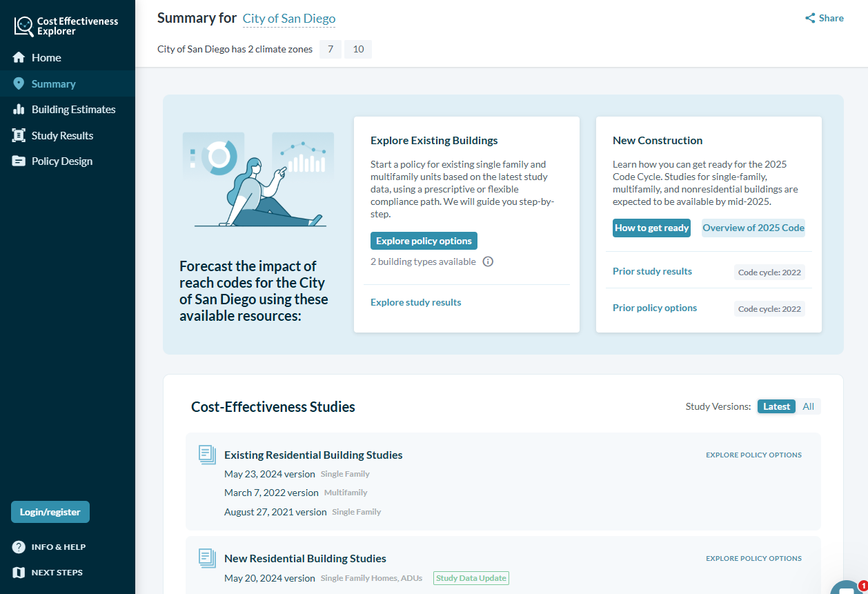Select climate zone 7 chip
The height and width of the screenshot is (594, 868).
point(331,49)
